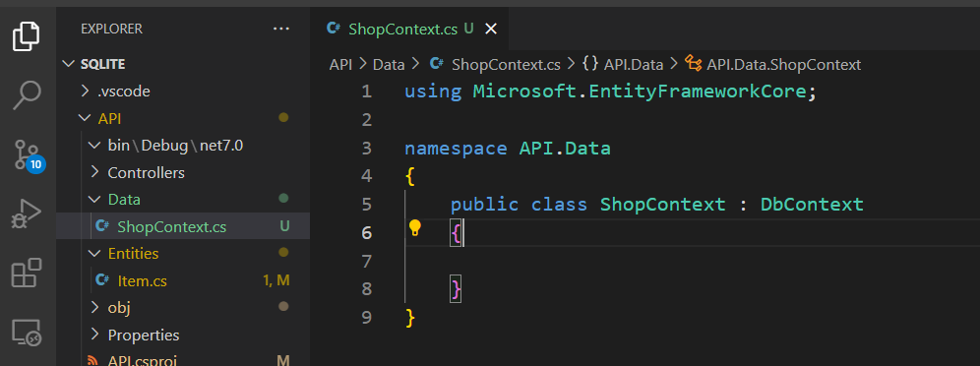The height and width of the screenshot is (366, 980).
Task: Close the ShopContext.cs editor tab
Action: [491, 29]
